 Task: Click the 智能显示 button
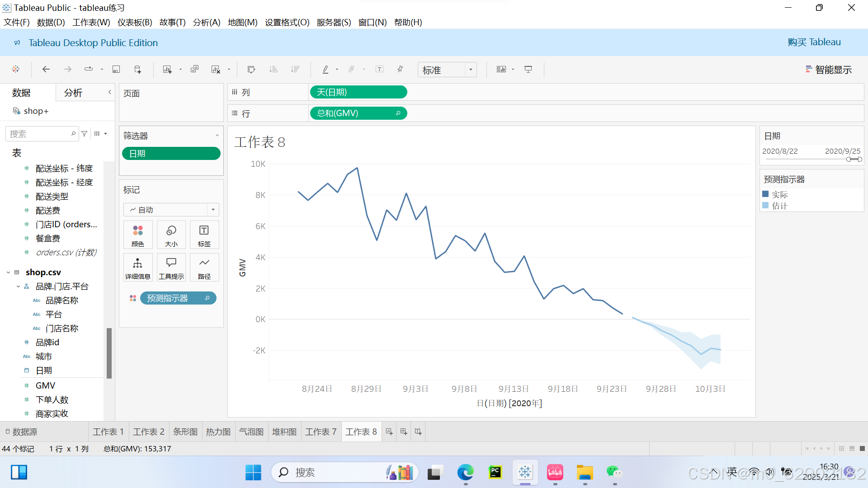829,70
